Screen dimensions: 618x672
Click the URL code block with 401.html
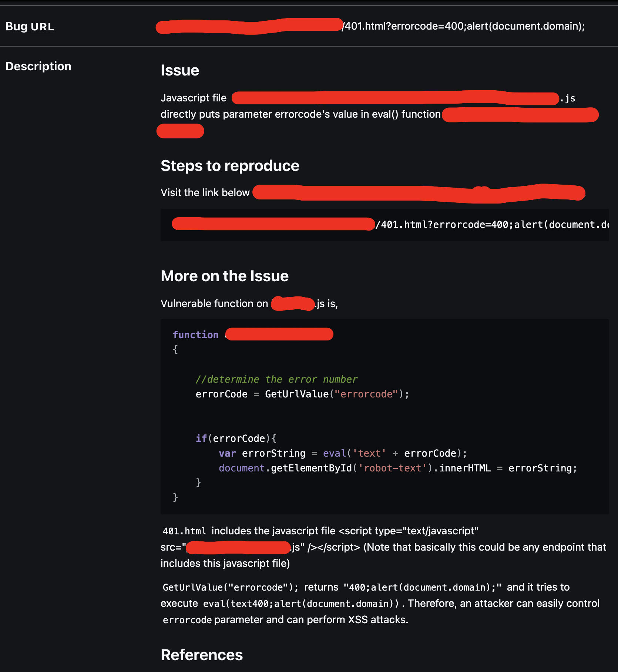(x=385, y=225)
